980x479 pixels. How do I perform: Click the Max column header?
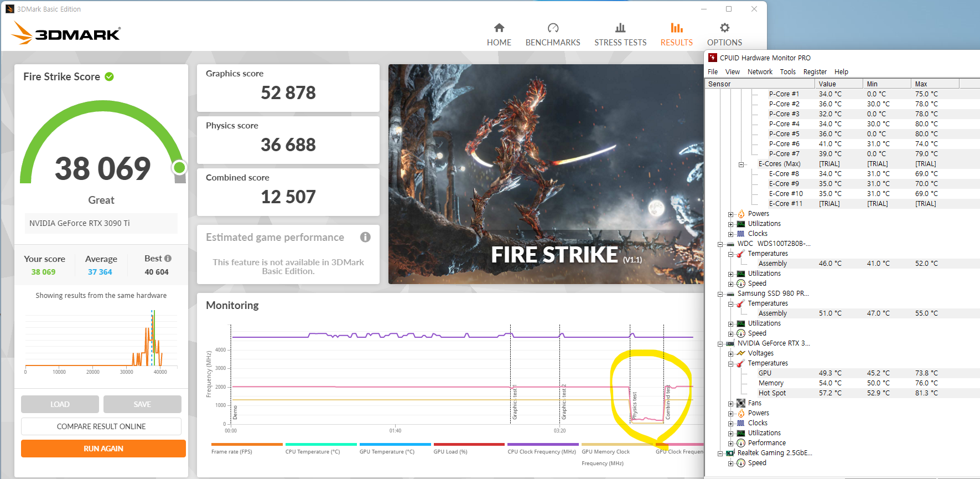coord(935,84)
